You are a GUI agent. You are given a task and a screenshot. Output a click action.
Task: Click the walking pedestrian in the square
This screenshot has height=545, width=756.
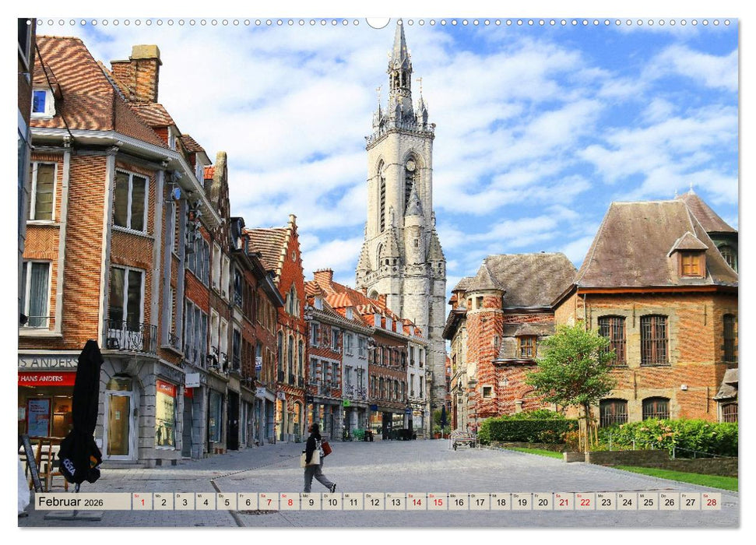point(315,452)
